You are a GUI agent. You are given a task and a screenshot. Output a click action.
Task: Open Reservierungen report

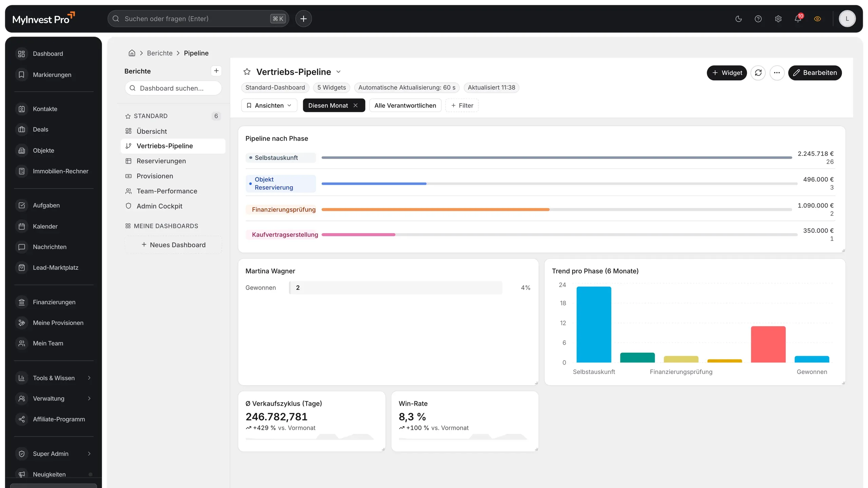173,161
